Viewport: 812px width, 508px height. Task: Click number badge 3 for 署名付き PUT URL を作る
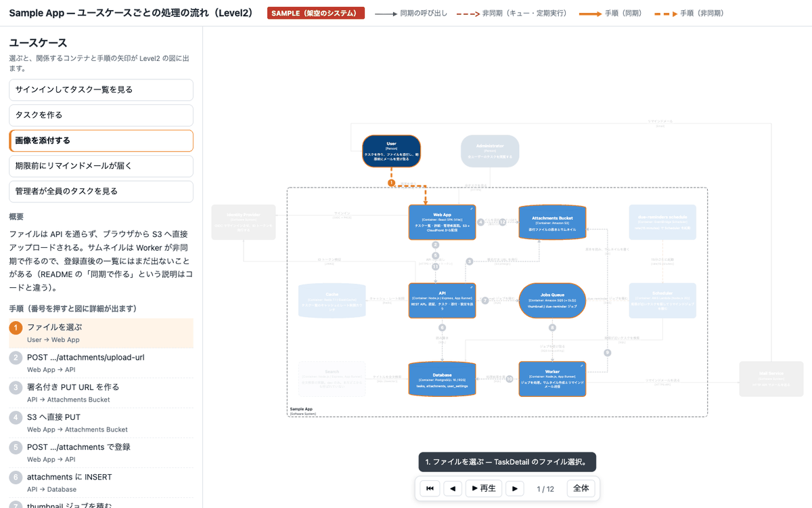coord(16,387)
